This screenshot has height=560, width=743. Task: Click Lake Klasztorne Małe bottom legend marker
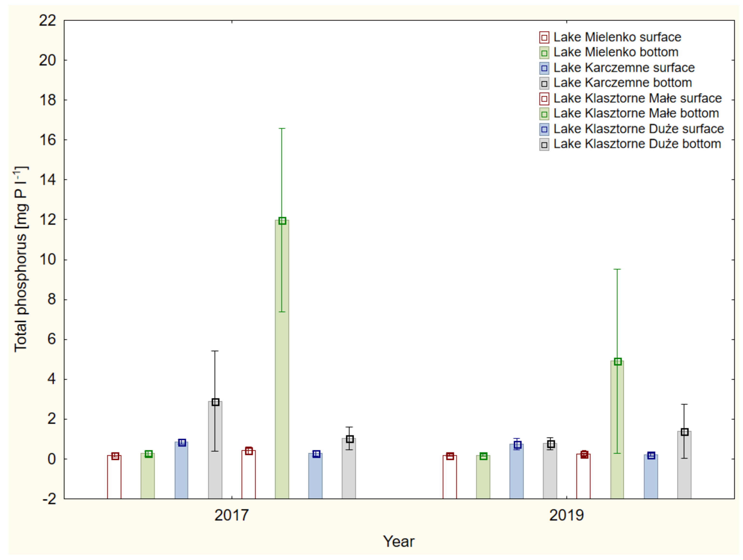pos(544,114)
